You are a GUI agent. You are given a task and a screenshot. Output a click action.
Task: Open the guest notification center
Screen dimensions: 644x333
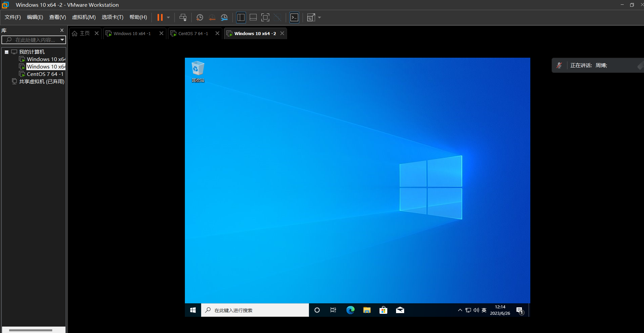pyautogui.click(x=520, y=310)
